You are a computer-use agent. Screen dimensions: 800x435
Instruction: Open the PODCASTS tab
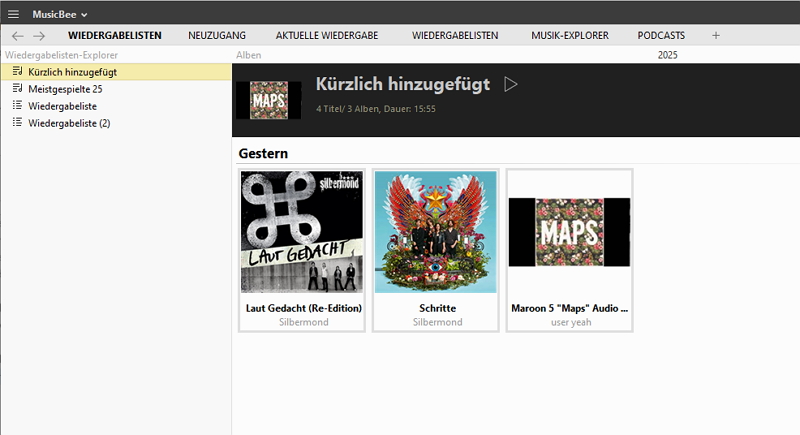pyautogui.click(x=661, y=36)
